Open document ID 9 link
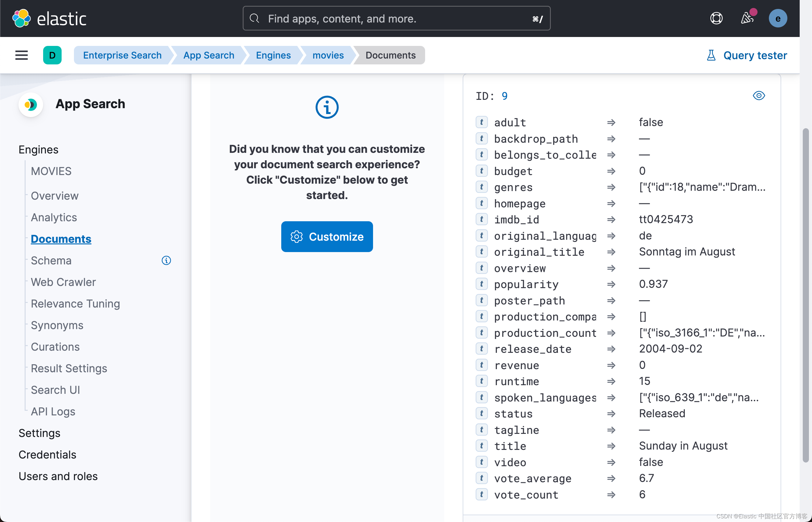The image size is (812, 522). tap(504, 96)
